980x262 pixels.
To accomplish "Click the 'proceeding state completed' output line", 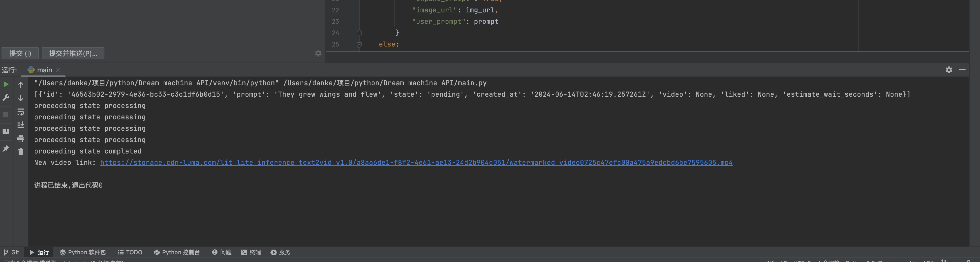I will (x=88, y=151).
